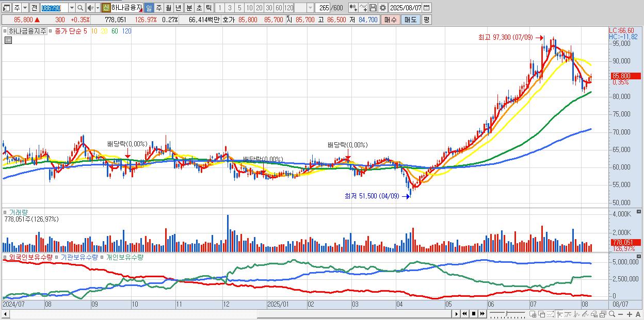The height and width of the screenshot is (320, 644).
Task: Select the 1 interval button
Action: [x=220, y=8]
